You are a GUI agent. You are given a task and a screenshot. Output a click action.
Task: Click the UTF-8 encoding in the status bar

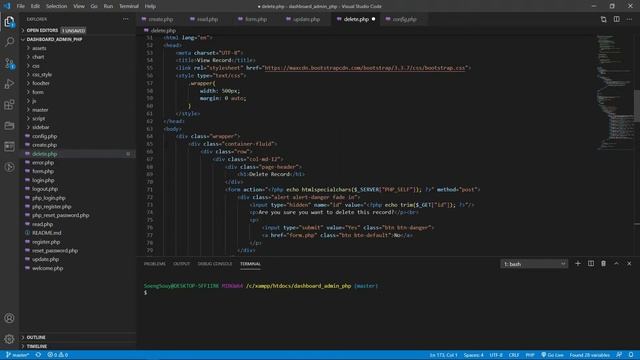point(496,355)
